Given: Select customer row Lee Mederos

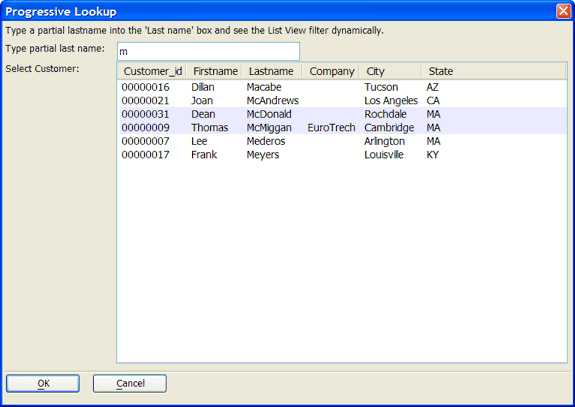Looking at the screenshot, I should pyautogui.click(x=343, y=141).
